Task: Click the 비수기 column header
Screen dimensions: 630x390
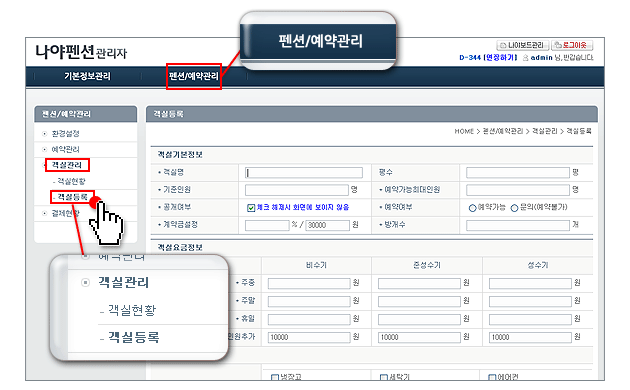Action: pyautogui.click(x=316, y=265)
